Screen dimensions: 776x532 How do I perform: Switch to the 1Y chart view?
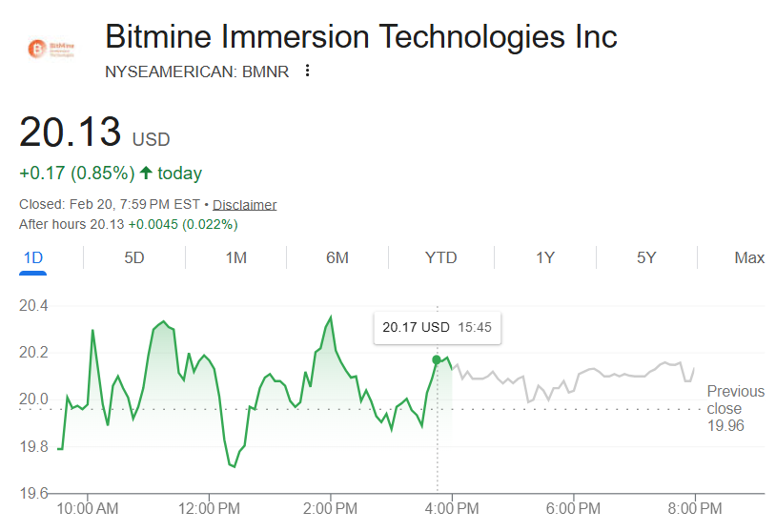click(544, 257)
